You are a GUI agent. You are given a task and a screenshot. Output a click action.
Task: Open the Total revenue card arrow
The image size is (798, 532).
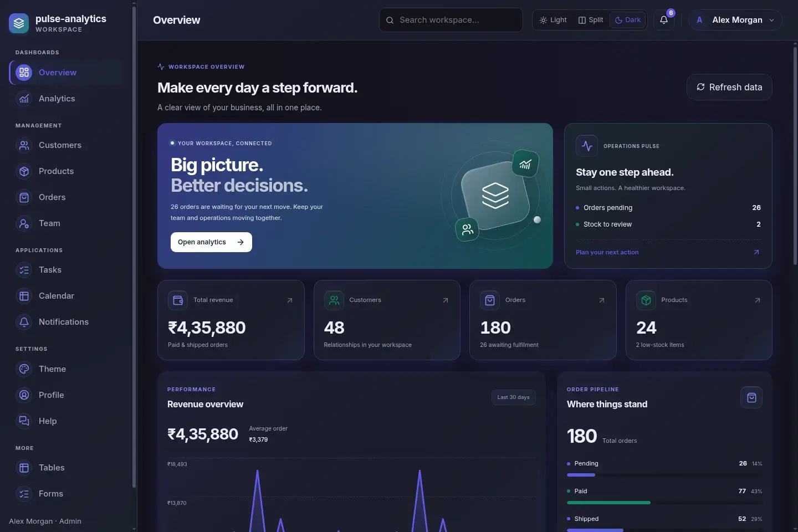click(x=289, y=300)
